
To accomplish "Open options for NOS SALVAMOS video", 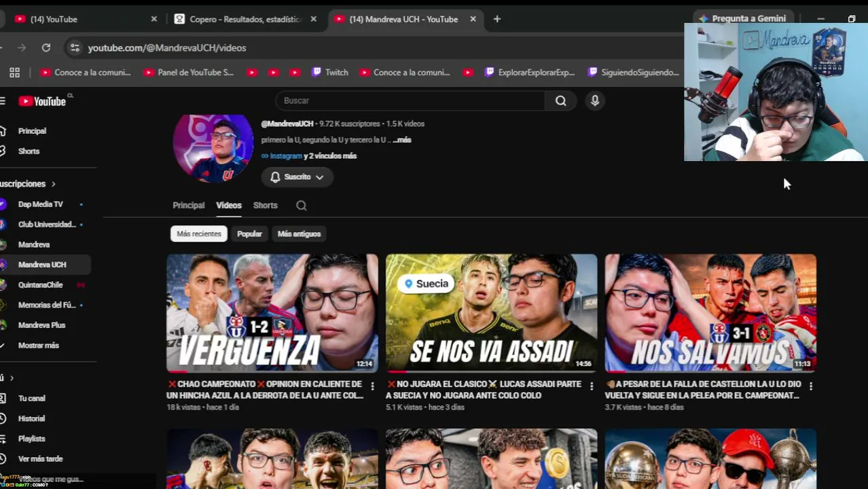I will [x=811, y=386].
